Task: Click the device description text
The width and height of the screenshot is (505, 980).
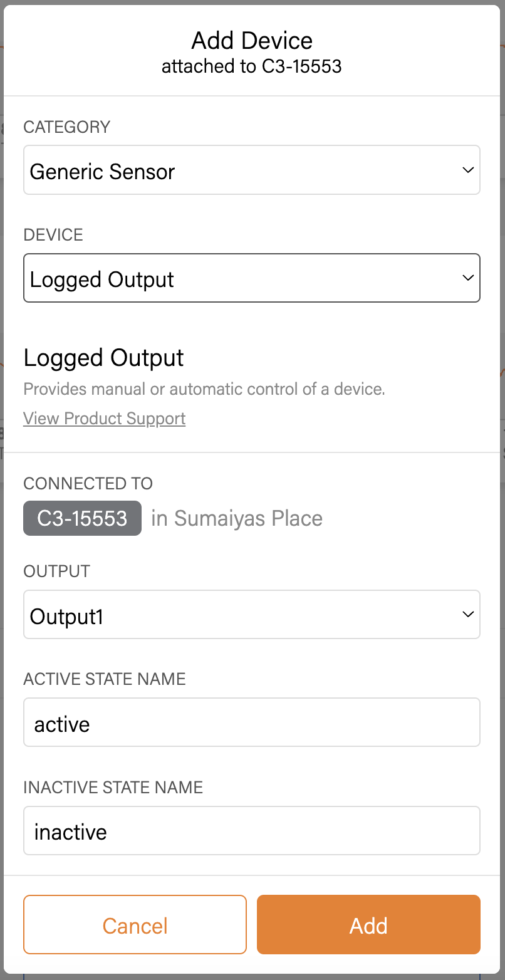Action: pos(204,389)
